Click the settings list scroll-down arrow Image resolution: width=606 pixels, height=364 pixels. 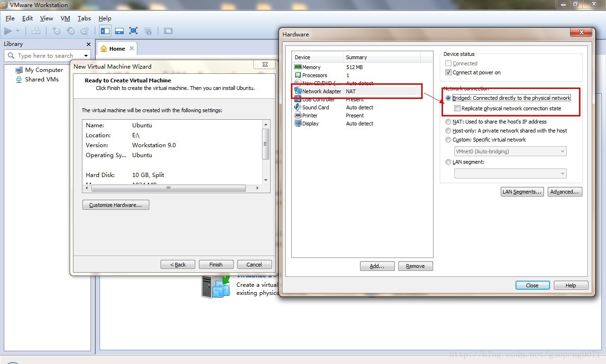pos(266,180)
